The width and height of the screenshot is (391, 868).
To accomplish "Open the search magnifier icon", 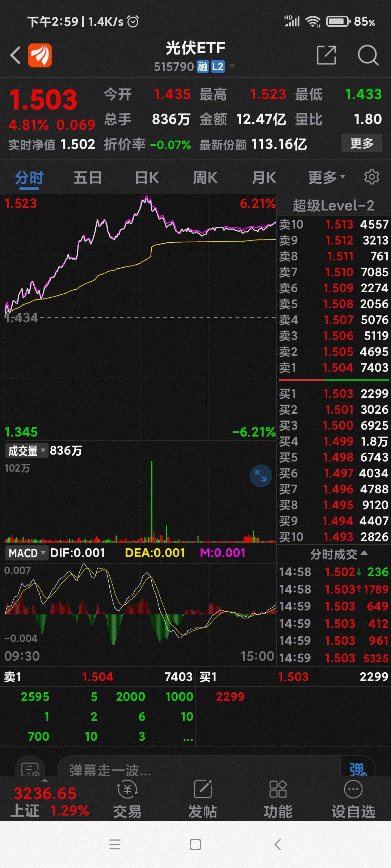I will click(368, 55).
